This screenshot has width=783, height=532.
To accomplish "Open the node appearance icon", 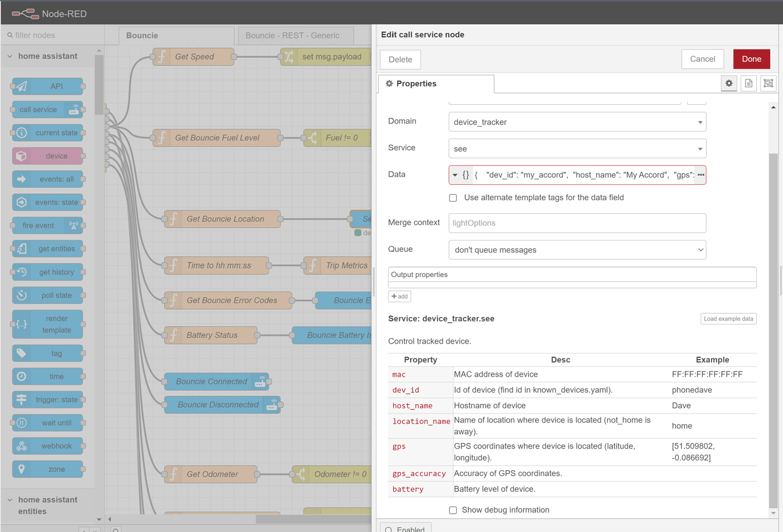I will 768,83.
